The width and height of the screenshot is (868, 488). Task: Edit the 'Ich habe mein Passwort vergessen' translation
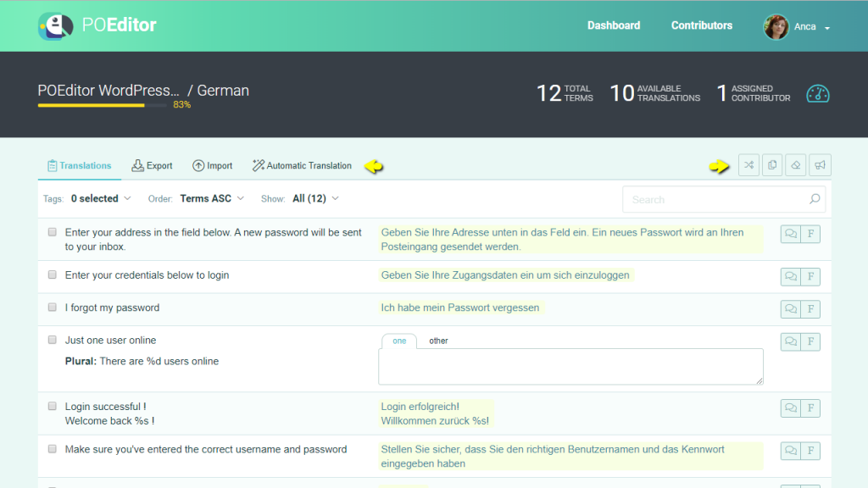460,308
